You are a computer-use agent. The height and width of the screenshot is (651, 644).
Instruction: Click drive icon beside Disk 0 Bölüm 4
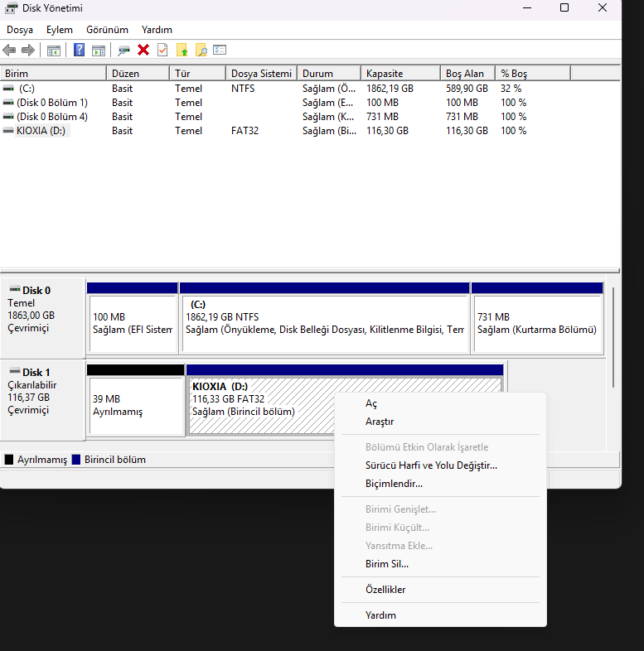tap(8, 117)
